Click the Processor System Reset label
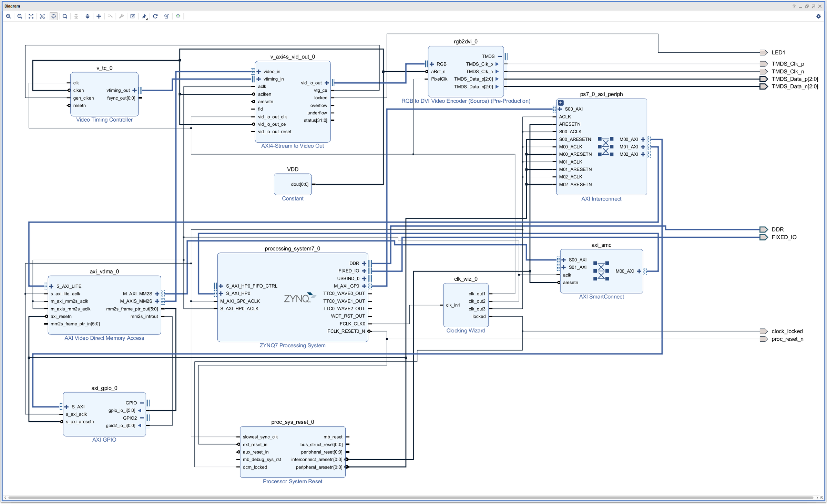827x504 pixels. tap(293, 481)
